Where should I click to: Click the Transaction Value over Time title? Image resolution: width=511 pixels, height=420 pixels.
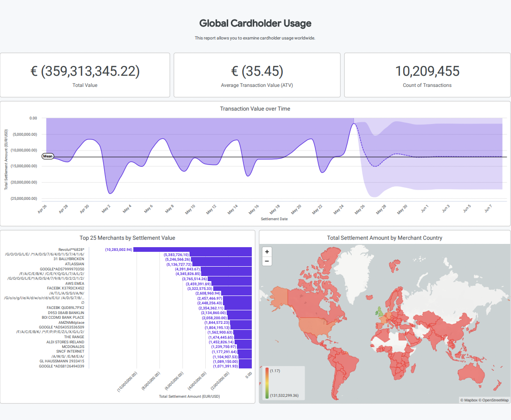pos(255,109)
